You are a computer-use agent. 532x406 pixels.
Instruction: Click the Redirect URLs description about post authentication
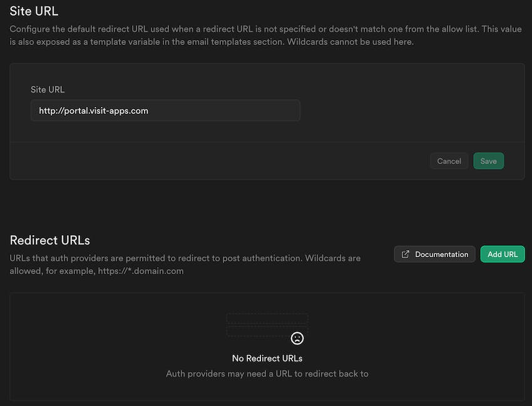(185, 265)
